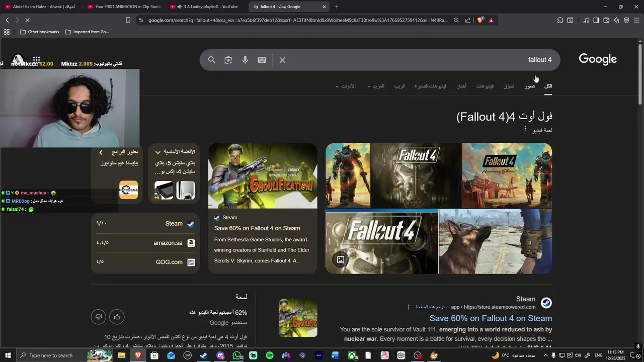Expand the المزيد (More) dropdown

point(376,86)
